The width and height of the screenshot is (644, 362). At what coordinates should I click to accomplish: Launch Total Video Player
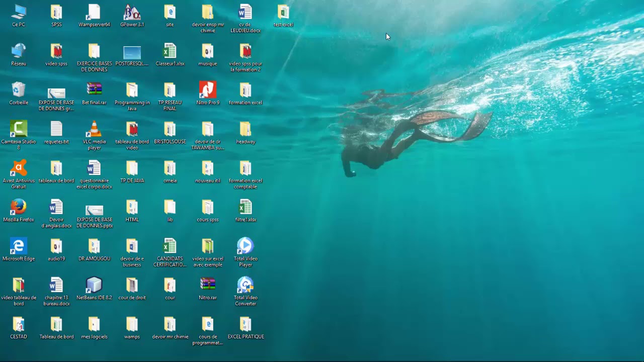click(x=246, y=252)
